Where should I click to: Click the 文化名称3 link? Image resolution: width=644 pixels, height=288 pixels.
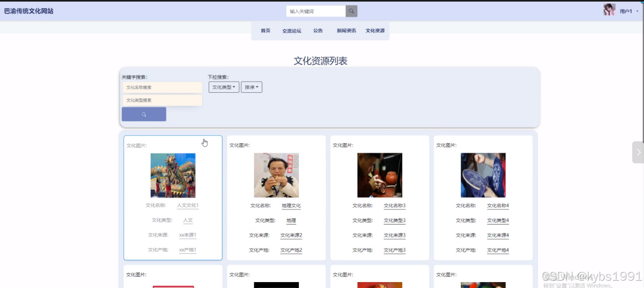pos(395,206)
